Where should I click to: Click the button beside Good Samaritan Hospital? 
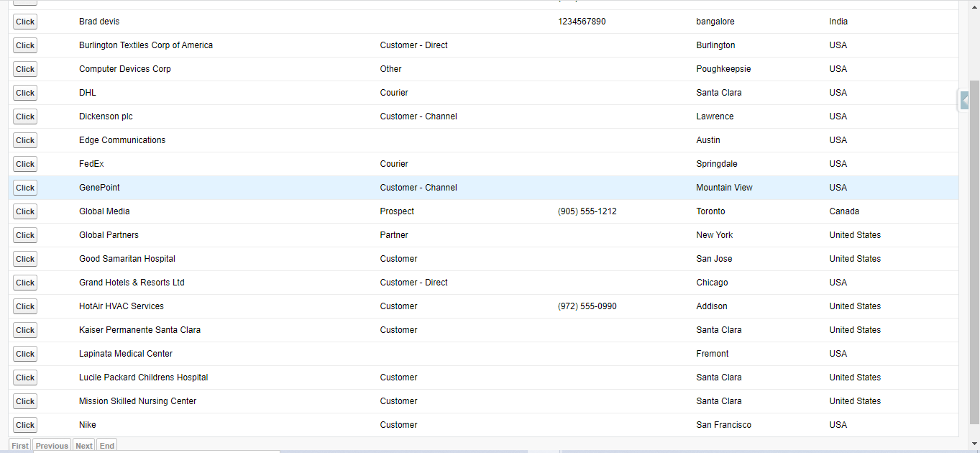pyautogui.click(x=25, y=259)
